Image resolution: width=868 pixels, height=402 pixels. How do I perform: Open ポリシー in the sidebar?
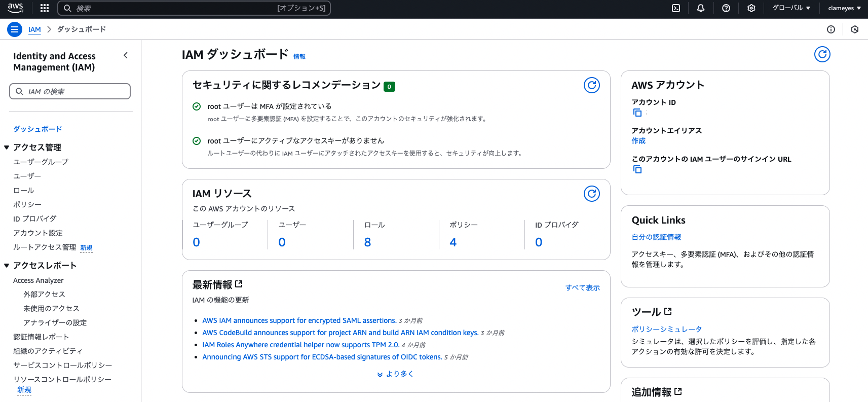point(27,204)
